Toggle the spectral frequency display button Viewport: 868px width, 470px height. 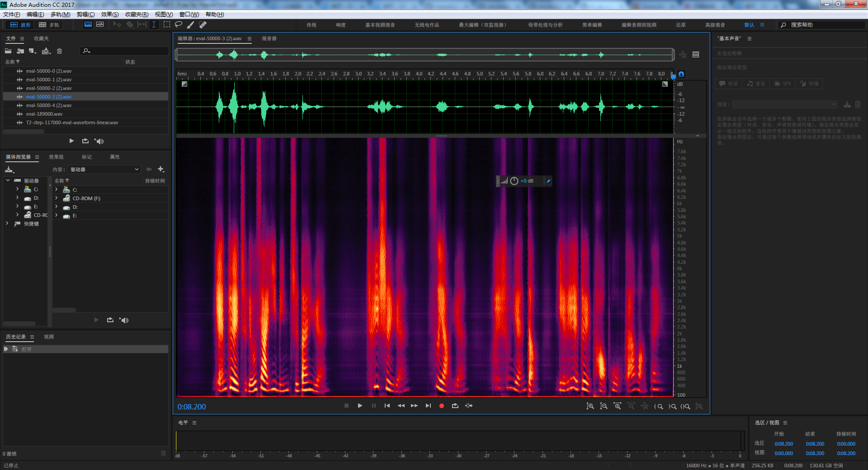click(x=88, y=25)
